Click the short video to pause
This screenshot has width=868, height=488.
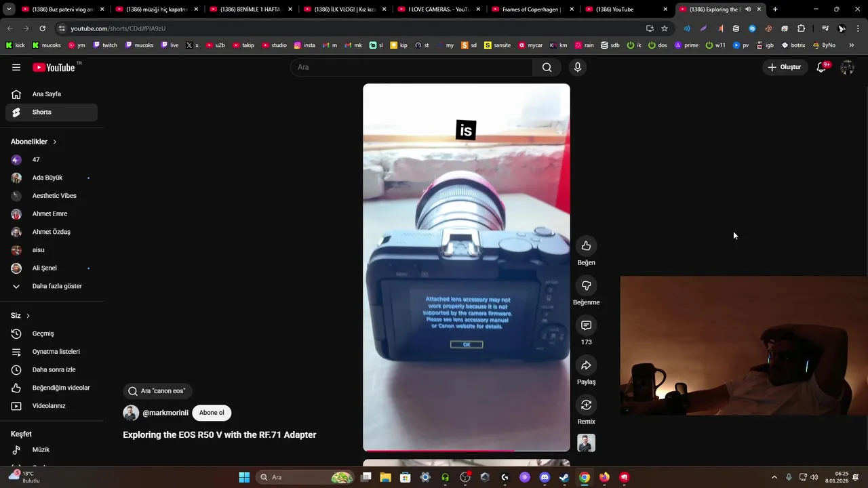(x=467, y=267)
